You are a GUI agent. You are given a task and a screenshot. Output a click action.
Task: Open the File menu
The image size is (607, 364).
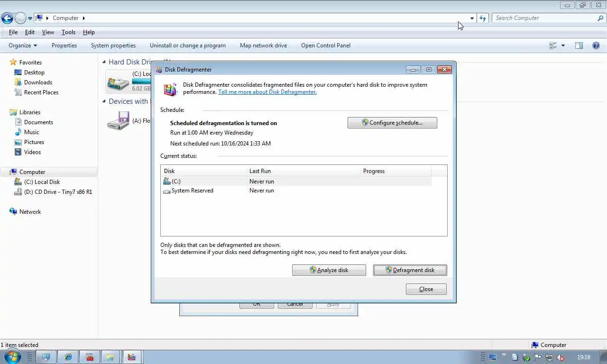tap(13, 32)
